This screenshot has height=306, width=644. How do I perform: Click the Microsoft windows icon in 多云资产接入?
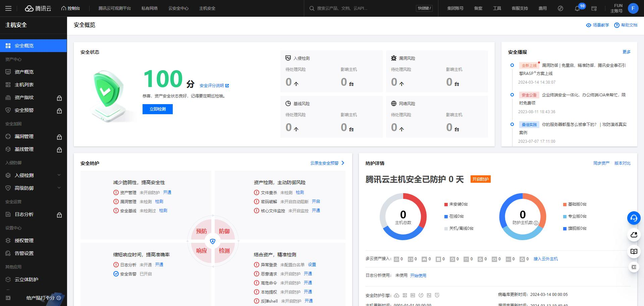click(x=438, y=259)
